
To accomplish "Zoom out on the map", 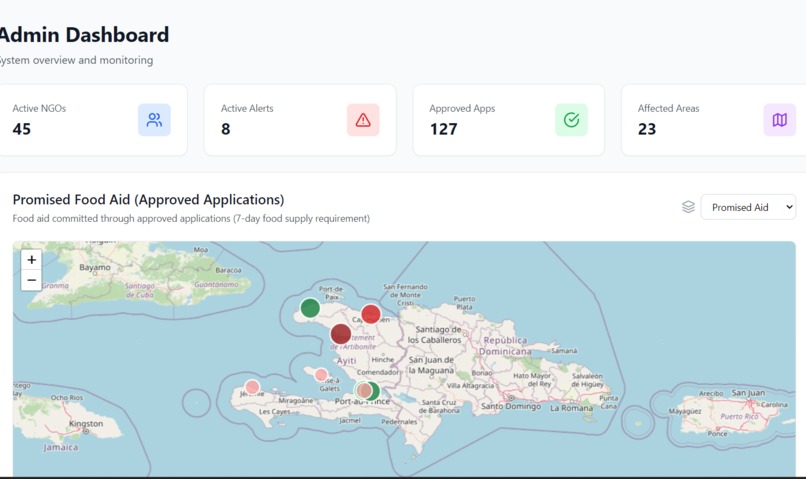I will [x=31, y=280].
